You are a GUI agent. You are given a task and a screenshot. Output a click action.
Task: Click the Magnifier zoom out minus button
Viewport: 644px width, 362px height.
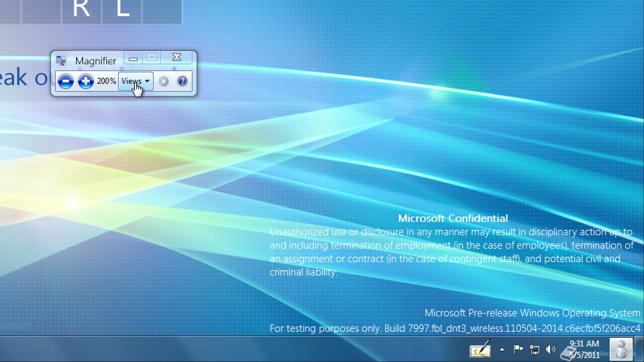[x=65, y=81]
